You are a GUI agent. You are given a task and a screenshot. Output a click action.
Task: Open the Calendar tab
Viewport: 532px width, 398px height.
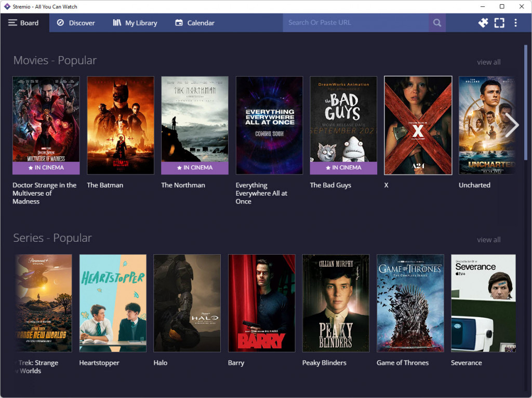pos(195,23)
